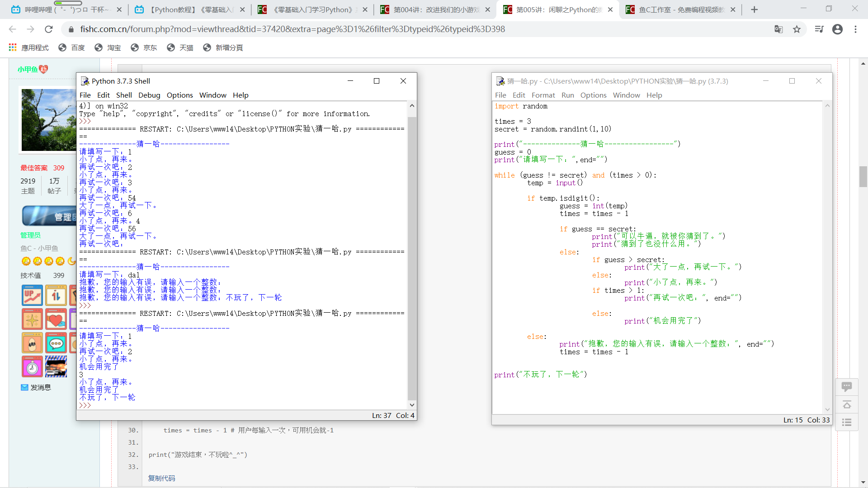The image size is (868, 488).
Task: Click Python Shell scrollbar up arrow
Action: click(412, 106)
